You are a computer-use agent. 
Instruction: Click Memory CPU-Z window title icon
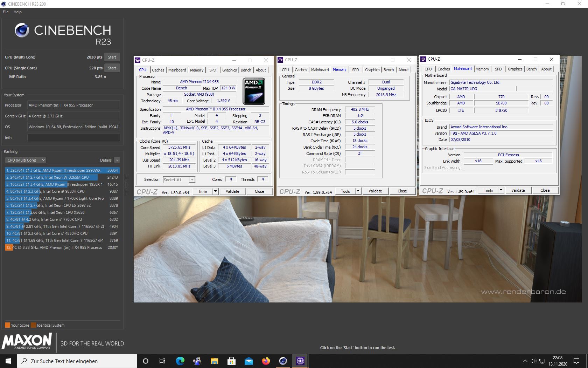click(281, 60)
